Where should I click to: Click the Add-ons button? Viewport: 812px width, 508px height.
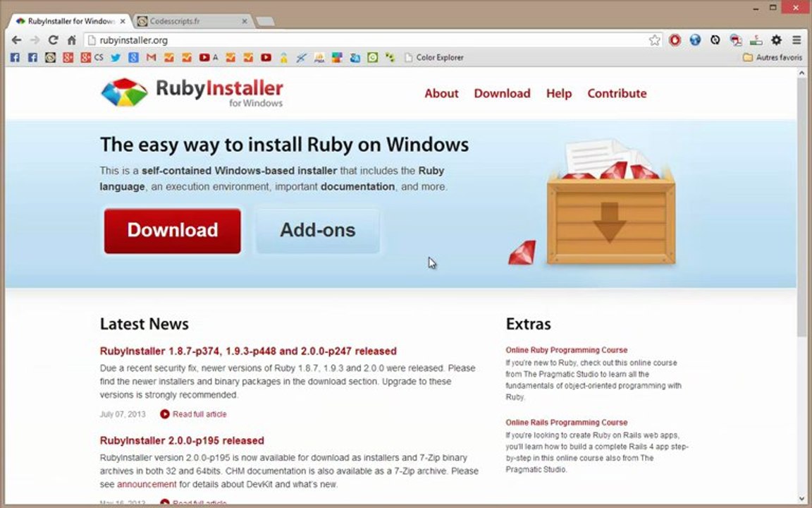click(317, 231)
